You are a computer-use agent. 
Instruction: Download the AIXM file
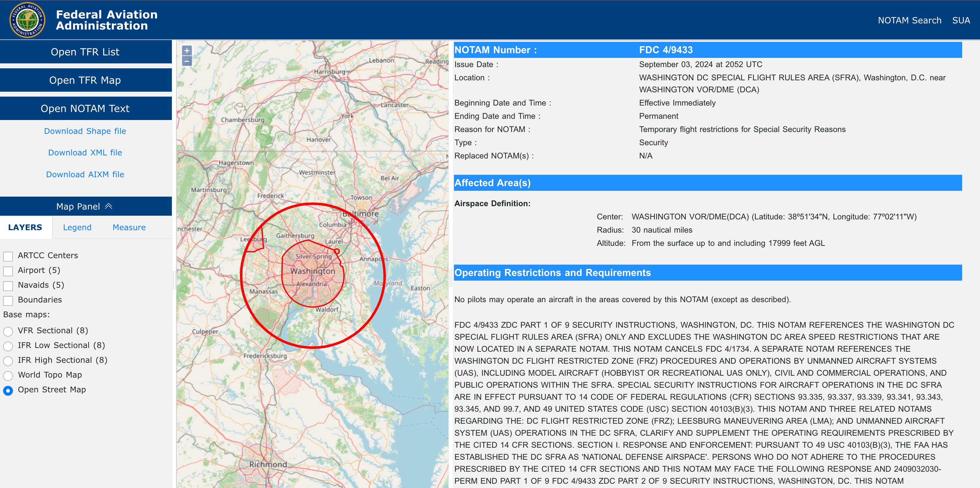click(85, 174)
